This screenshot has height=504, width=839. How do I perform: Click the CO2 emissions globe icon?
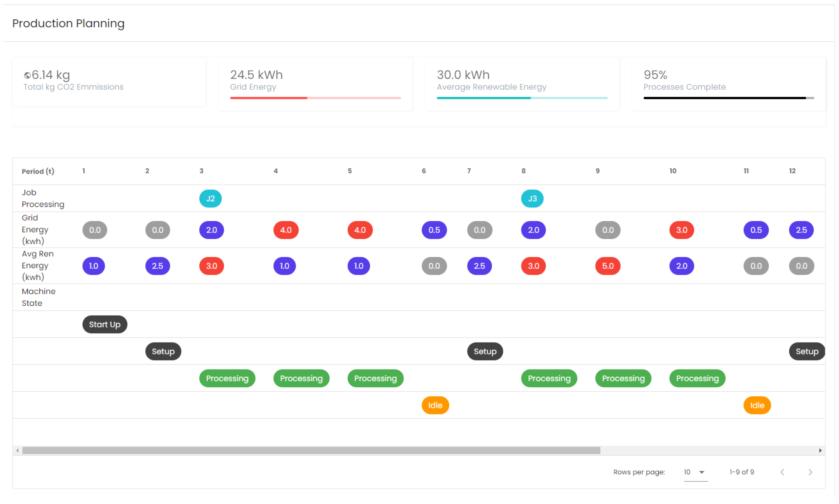27,75
